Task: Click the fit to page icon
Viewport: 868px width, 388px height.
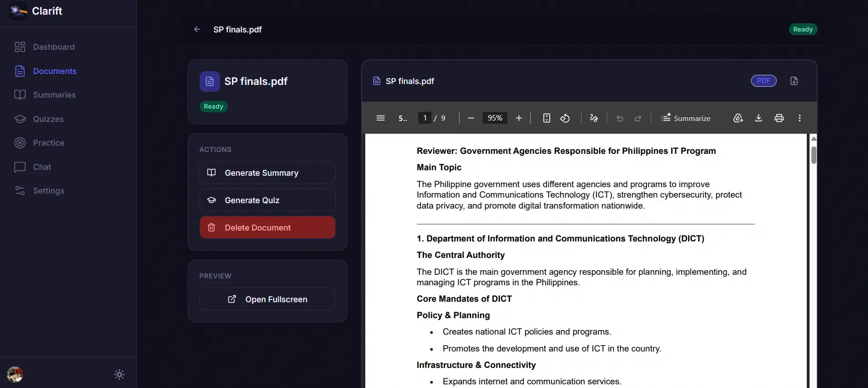Action: 547,118
